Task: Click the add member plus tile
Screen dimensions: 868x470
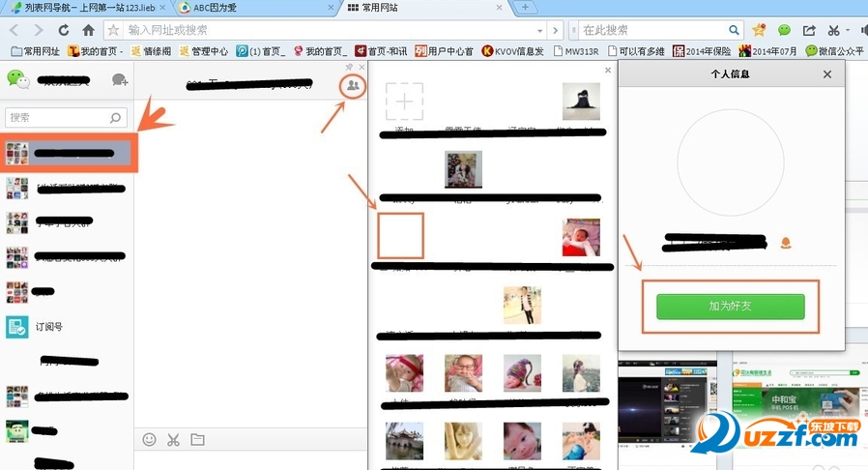Action: [404, 102]
